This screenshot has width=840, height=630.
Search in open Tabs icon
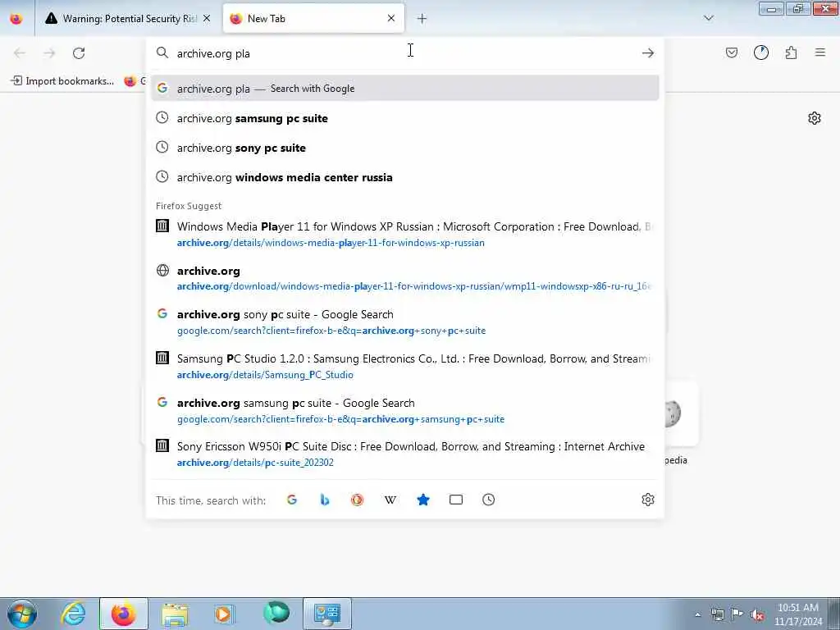click(x=456, y=500)
